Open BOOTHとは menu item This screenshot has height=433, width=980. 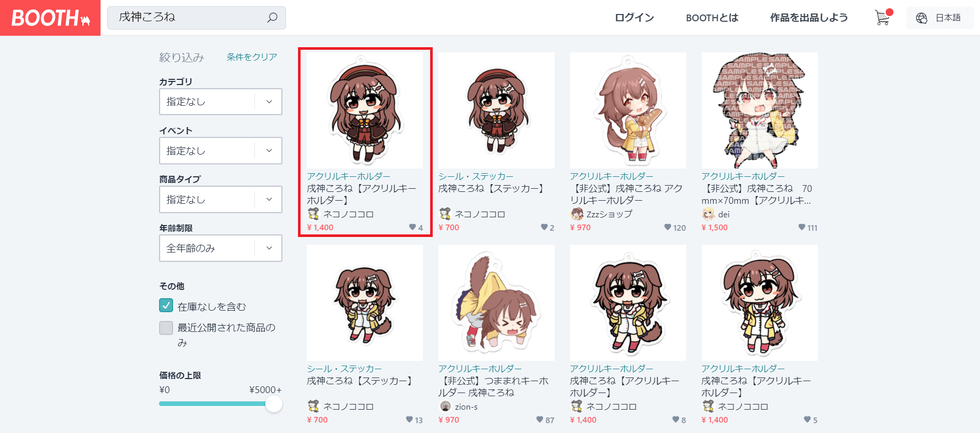coord(712,18)
